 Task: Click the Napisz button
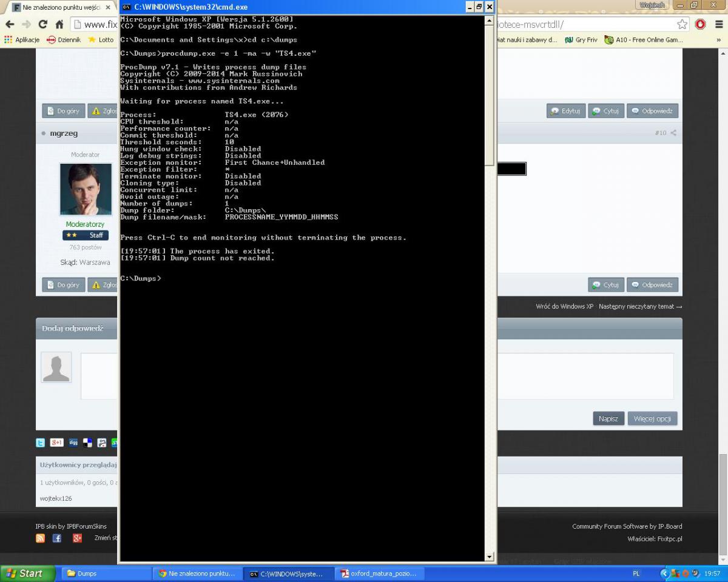[x=608, y=418]
